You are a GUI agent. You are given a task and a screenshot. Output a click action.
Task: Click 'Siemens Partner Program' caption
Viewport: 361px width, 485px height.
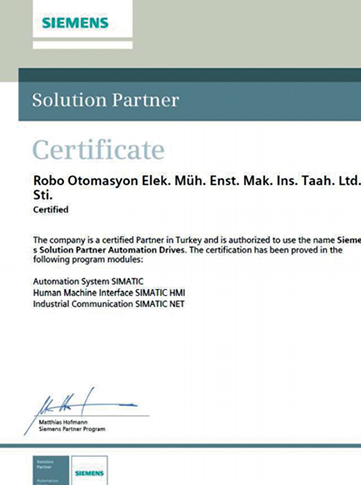click(x=72, y=429)
